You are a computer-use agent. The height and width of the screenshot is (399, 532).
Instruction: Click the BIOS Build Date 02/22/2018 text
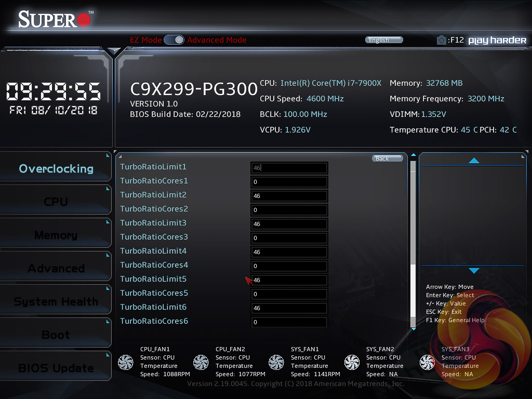tap(185, 114)
